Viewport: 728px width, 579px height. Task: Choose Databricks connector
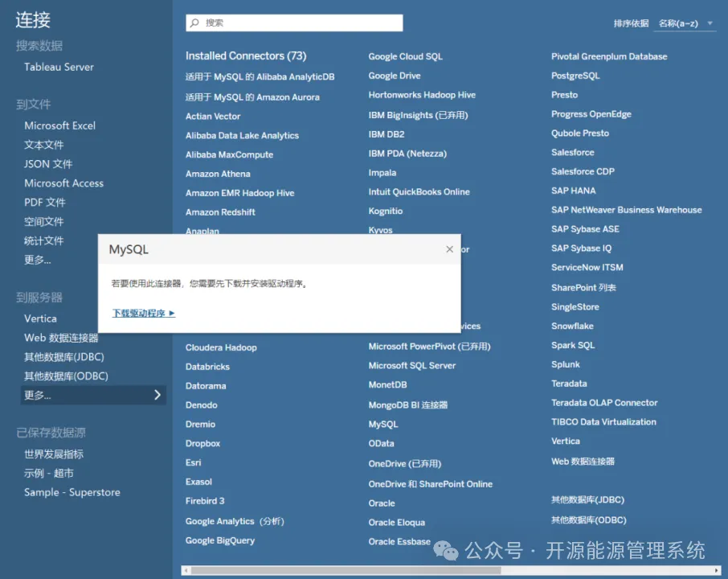(207, 367)
